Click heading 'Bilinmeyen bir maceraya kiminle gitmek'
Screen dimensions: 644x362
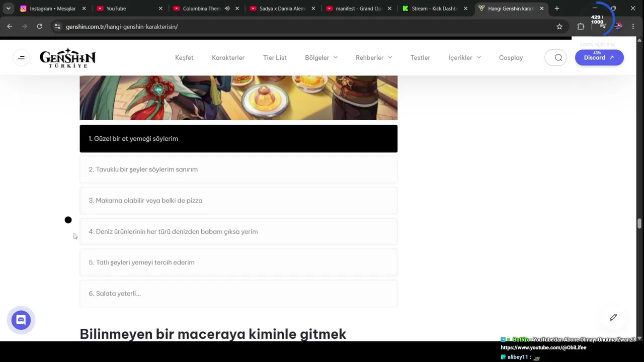pyautogui.click(x=213, y=334)
